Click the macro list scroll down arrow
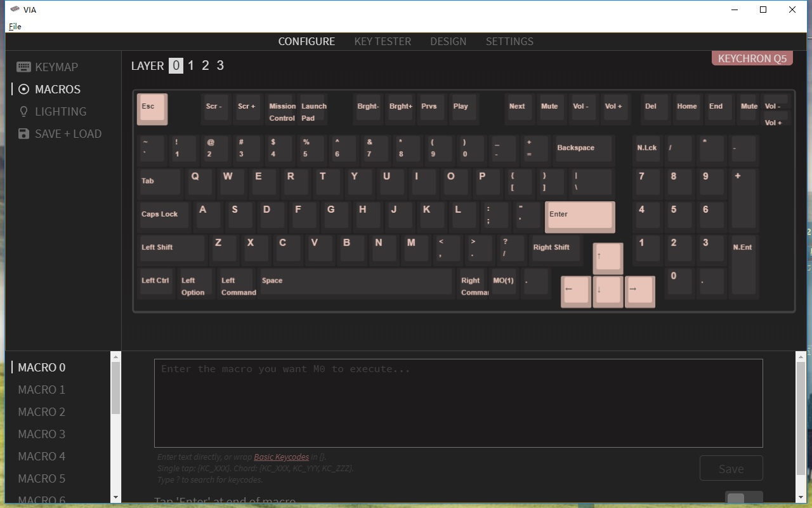Screen dimensions: 812x508 click(115, 497)
